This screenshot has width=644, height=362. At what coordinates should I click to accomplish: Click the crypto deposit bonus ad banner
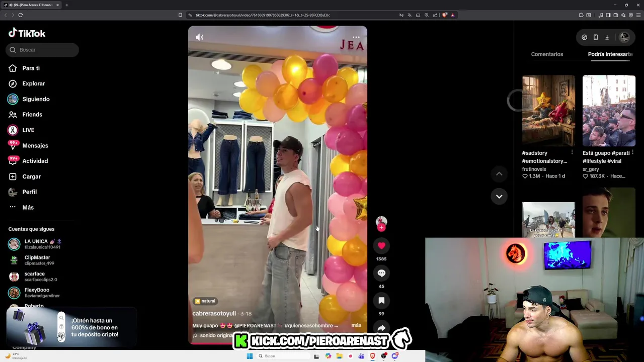(71, 327)
